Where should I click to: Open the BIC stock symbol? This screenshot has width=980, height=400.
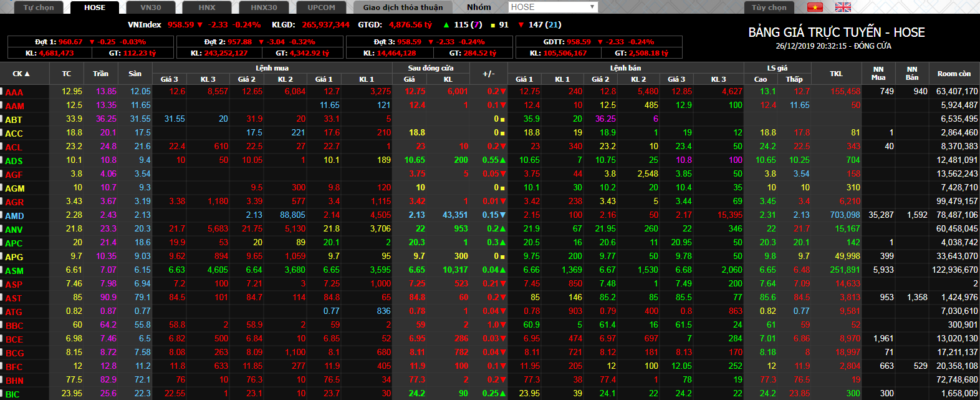tap(12, 394)
